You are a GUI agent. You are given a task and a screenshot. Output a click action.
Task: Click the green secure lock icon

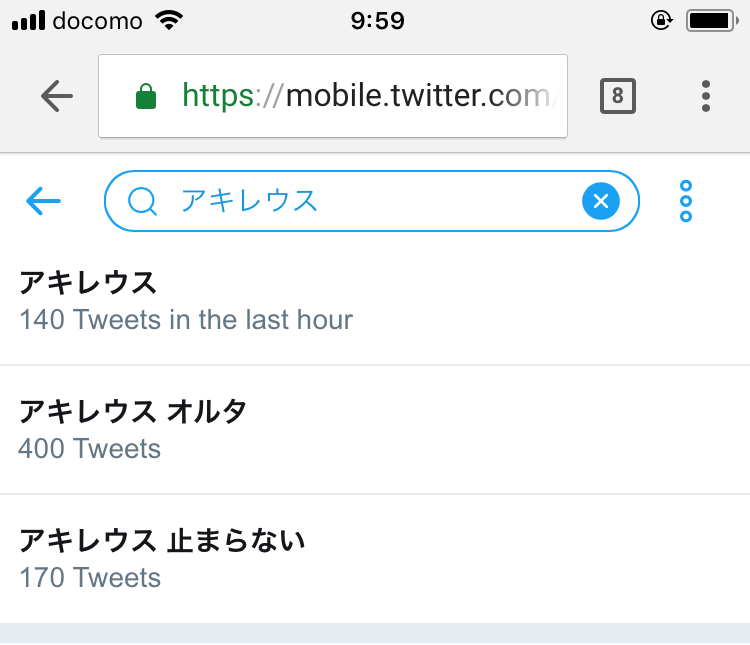pos(146,96)
